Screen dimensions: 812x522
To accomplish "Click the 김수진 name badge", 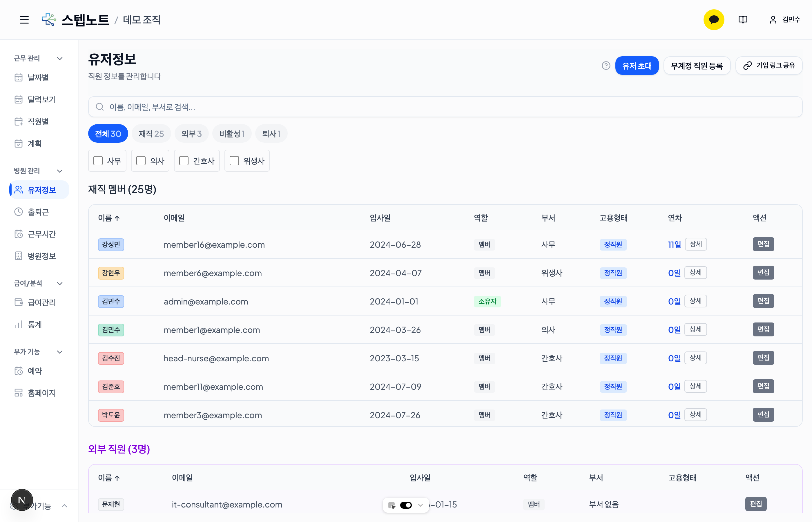I will 111,358.
